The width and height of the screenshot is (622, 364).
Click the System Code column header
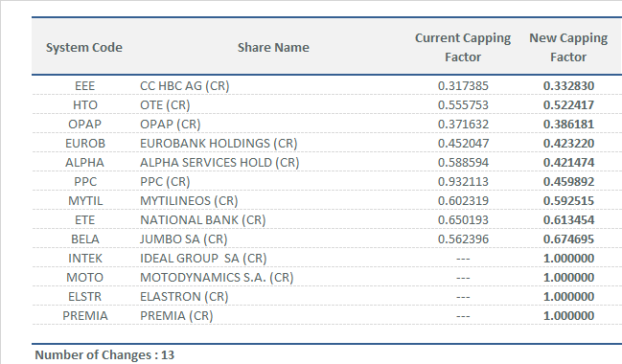(x=84, y=48)
